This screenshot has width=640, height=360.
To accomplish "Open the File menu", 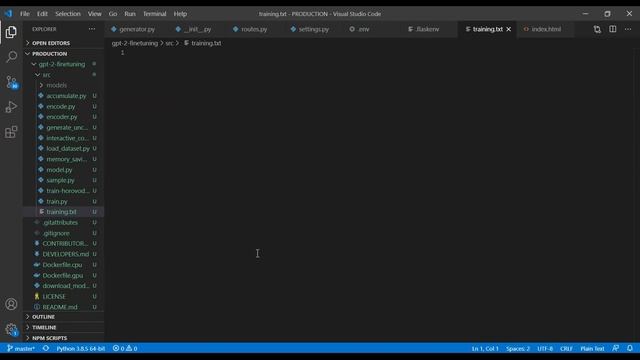I will pyautogui.click(x=25, y=14).
